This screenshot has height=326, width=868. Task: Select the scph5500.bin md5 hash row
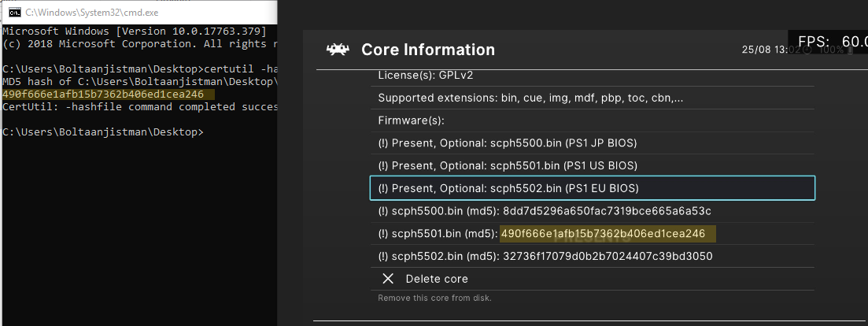593,211
